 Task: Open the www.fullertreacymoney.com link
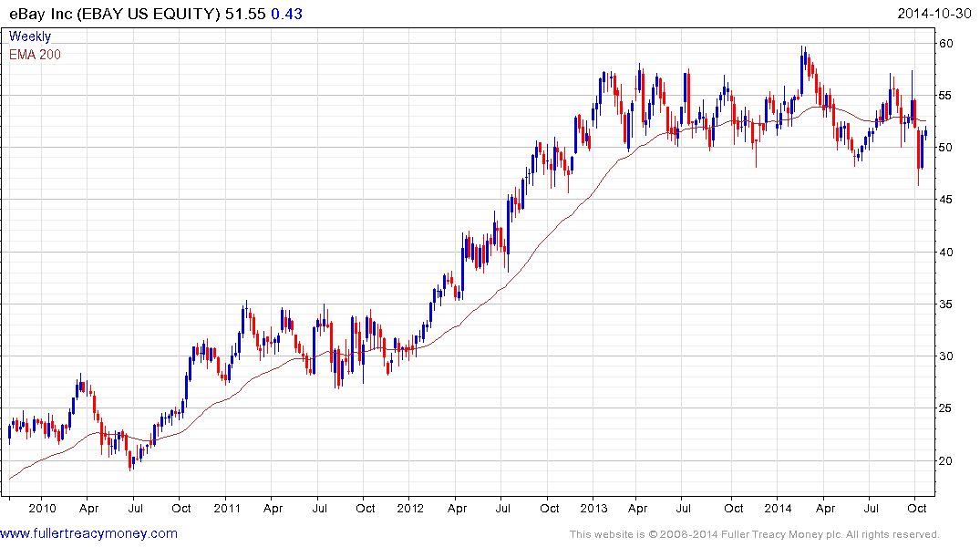[x=88, y=533]
